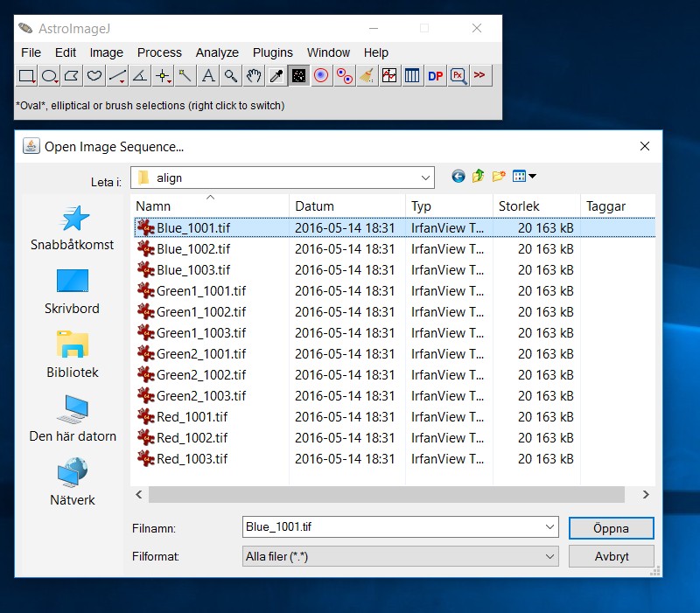This screenshot has height=613, width=700.
Task: Click the scroll right arrow
Action: 646,494
